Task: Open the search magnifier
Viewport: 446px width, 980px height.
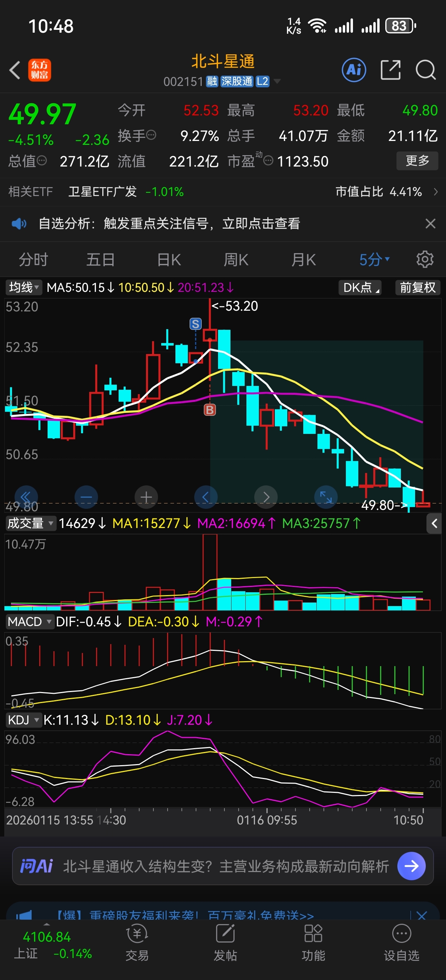Action: (x=425, y=70)
